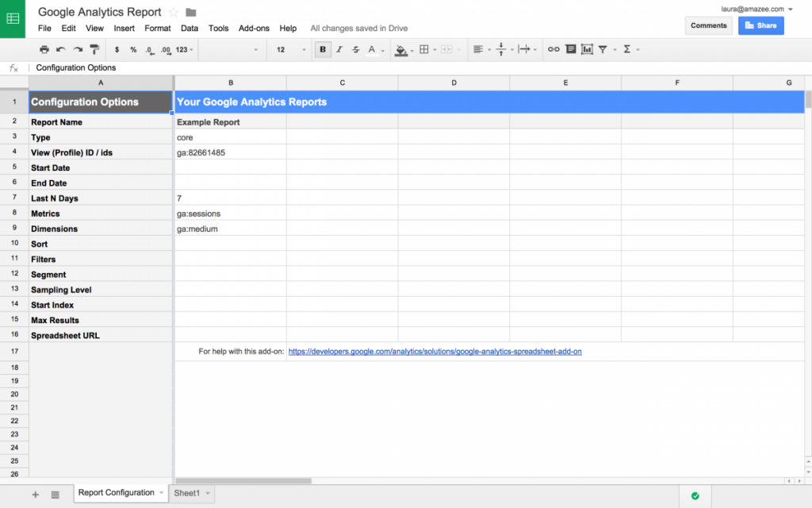Click the Insert comment icon
The image size is (812, 508).
571,49
